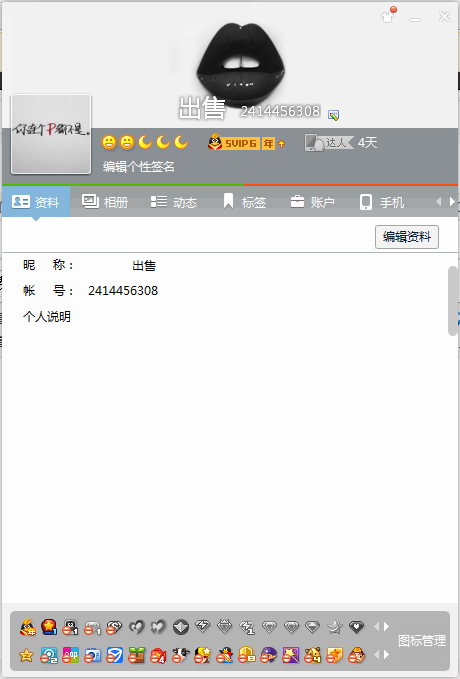Show previous icons in the bottom icon row

(x=376, y=655)
